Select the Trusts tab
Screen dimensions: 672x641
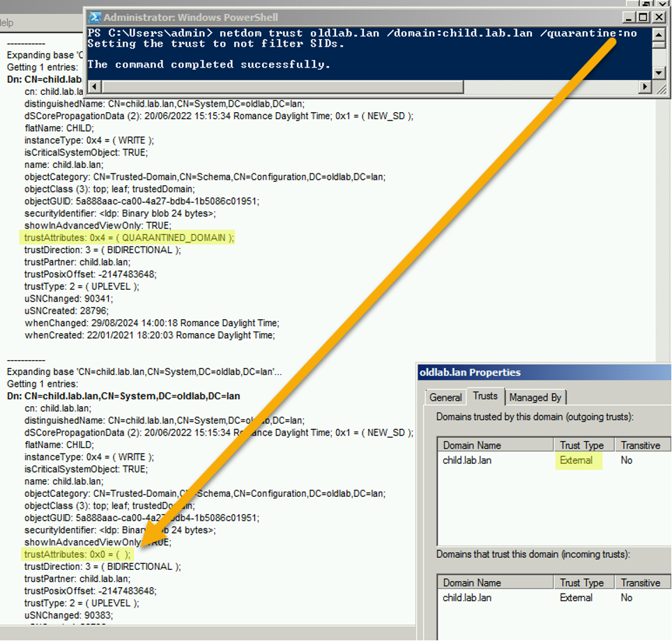click(485, 396)
